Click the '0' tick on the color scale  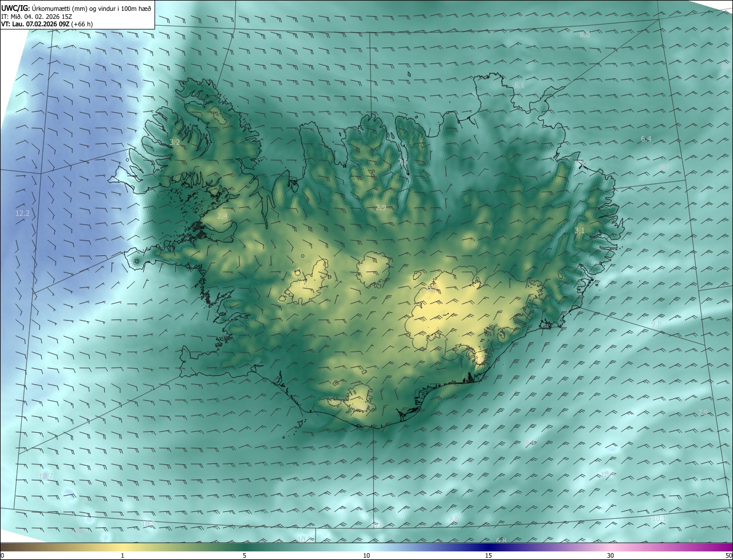pos(2,555)
